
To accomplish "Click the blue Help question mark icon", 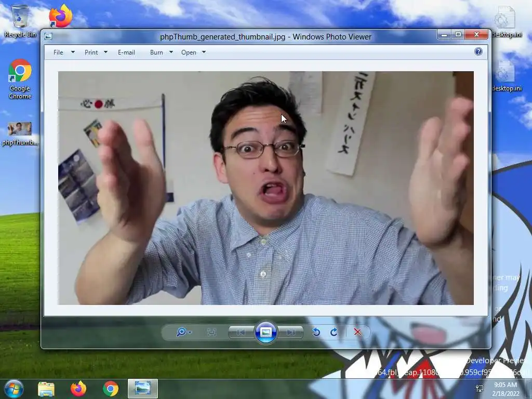I will [x=478, y=51].
